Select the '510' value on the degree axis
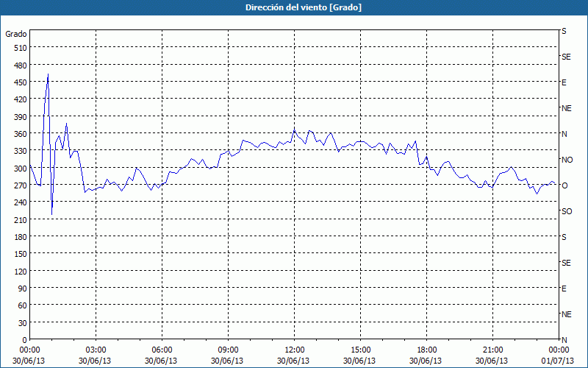Screen dimensions: 588x368 (x=21, y=48)
